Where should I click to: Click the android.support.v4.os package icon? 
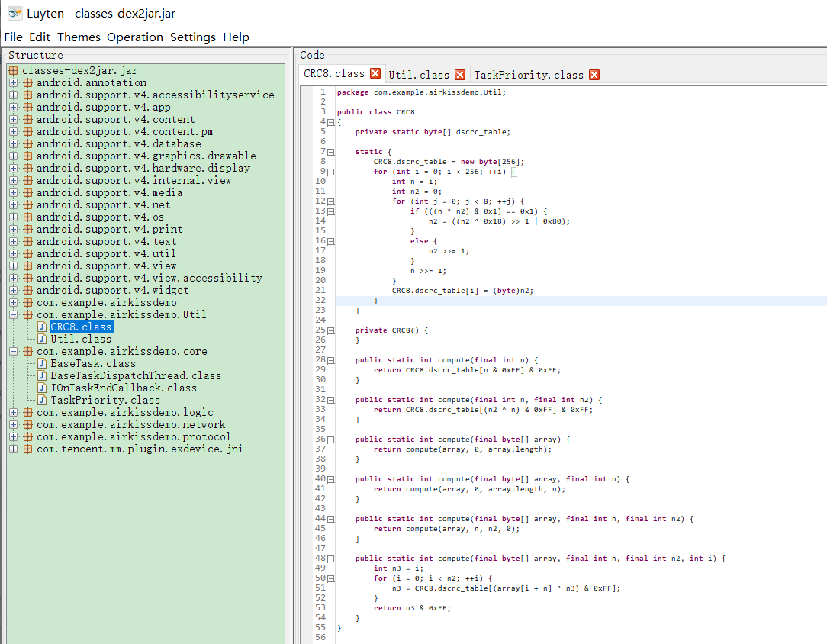point(27,217)
